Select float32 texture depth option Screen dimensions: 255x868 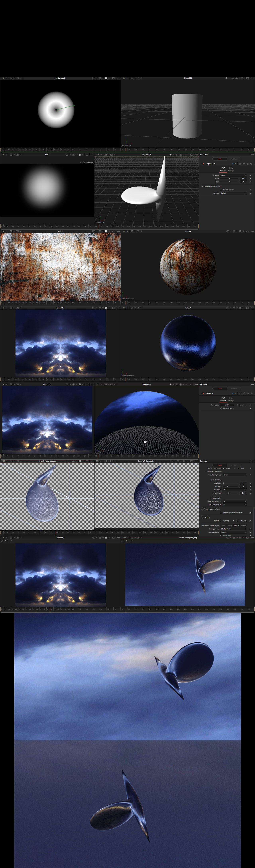(x=244, y=526)
